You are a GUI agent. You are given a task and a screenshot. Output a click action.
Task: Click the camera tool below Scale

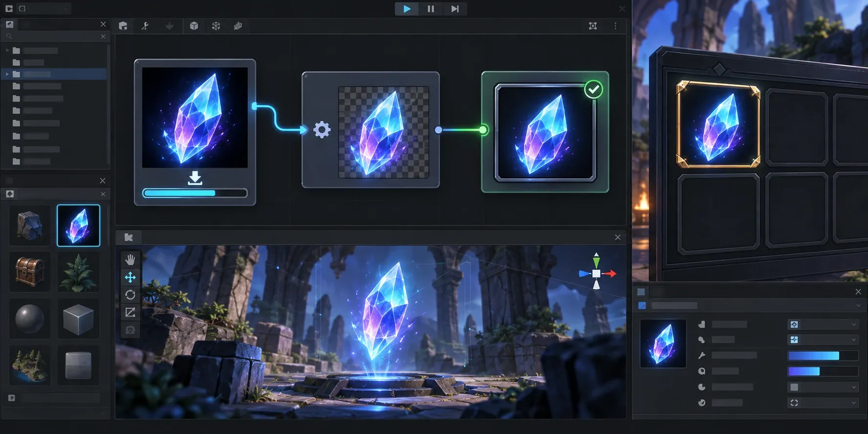(x=130, y=330)
